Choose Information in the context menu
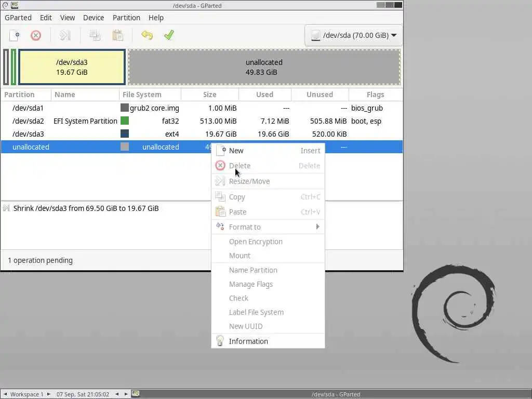Screen dimensions: 532x399 point(268,341)
